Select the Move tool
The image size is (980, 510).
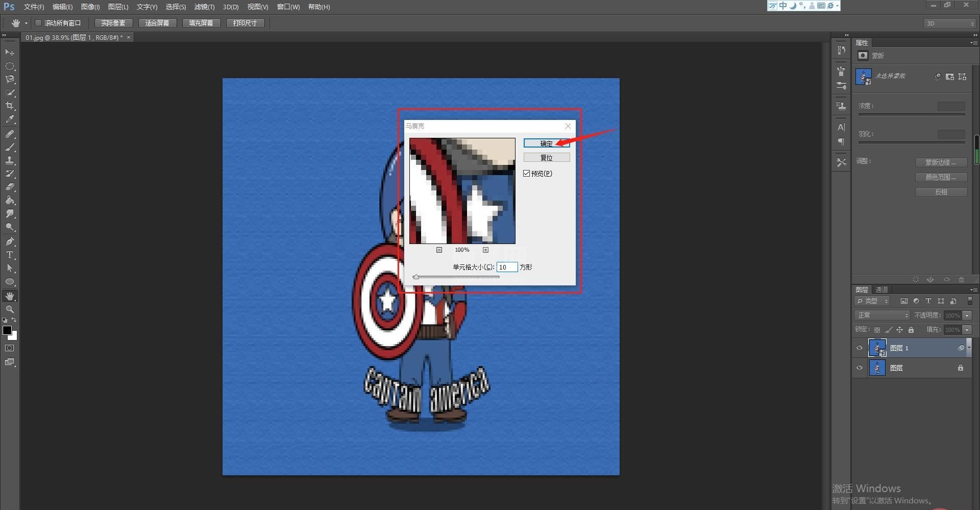point(10,53)
